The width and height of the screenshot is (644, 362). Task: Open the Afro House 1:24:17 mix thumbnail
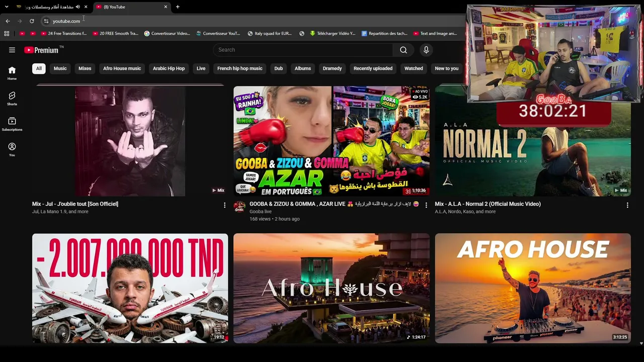pyautogui.click(x=332, y=288)
